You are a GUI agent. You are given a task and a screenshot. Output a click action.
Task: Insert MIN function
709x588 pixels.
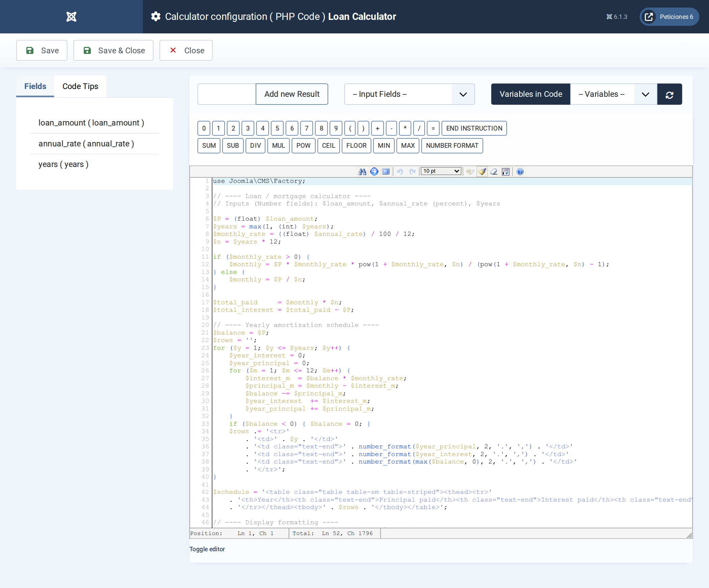coord(384,145)
